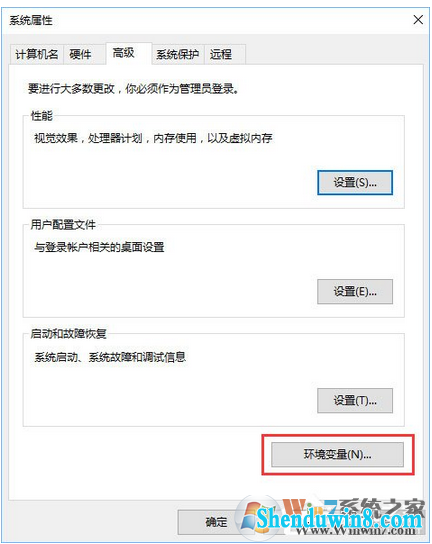432x544 pixels.
Task: Open the 远程 tab
Action: tap(225, 54)
